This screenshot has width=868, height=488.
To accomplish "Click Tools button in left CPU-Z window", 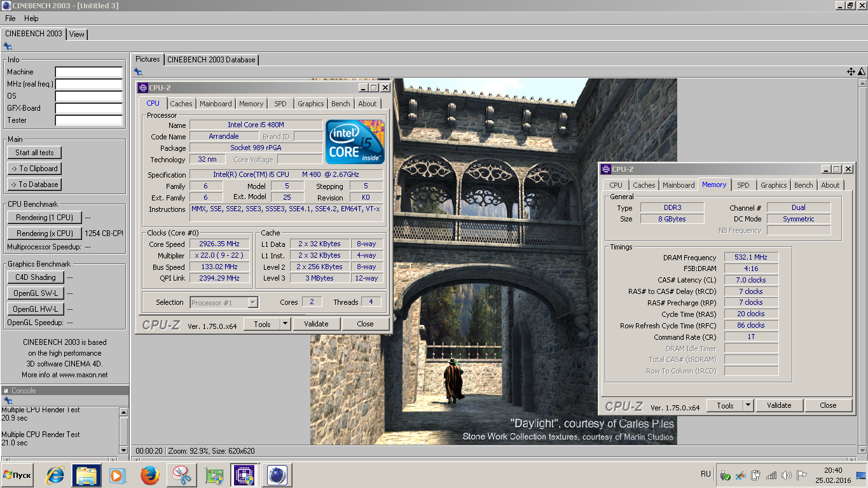I will tap(262, 324).
